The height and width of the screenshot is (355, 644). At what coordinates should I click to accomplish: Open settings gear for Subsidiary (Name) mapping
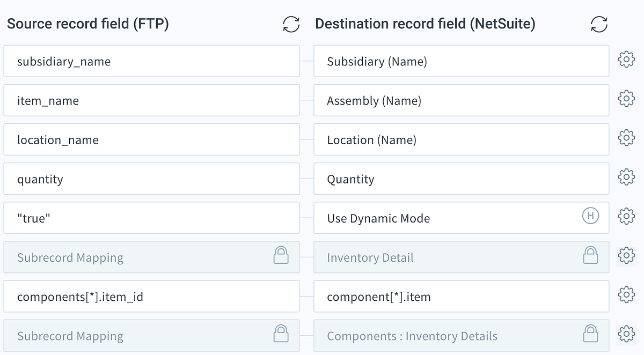pos(626,60)
